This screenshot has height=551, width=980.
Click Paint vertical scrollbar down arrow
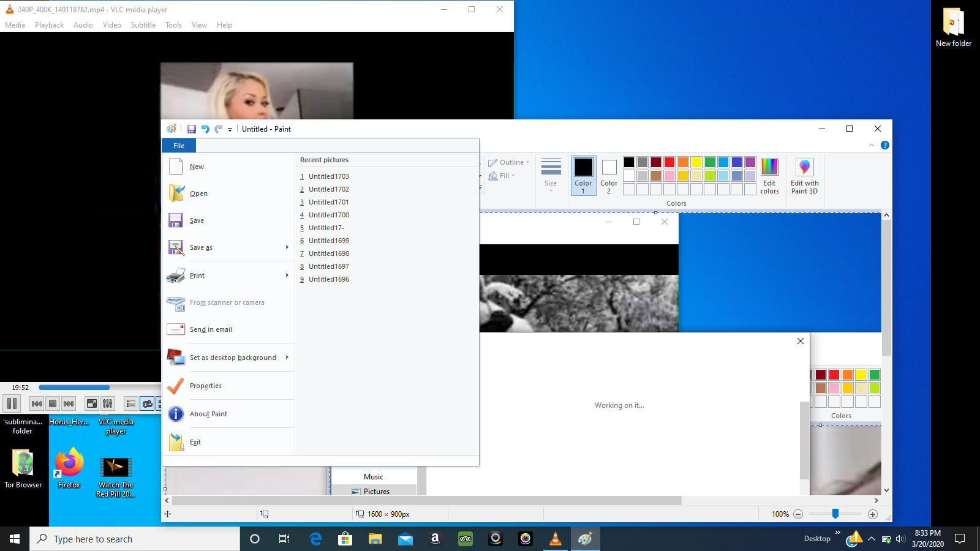click(886, 490)
